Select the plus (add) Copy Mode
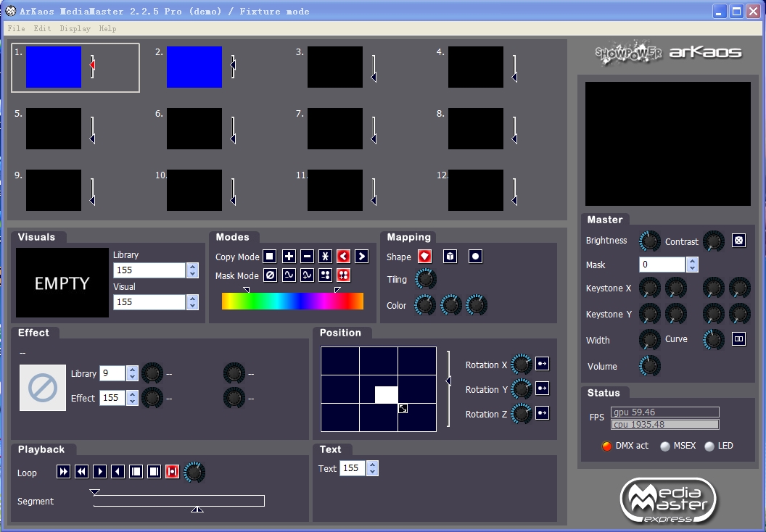This screenshot has width=766, height=532. (289, 257)
